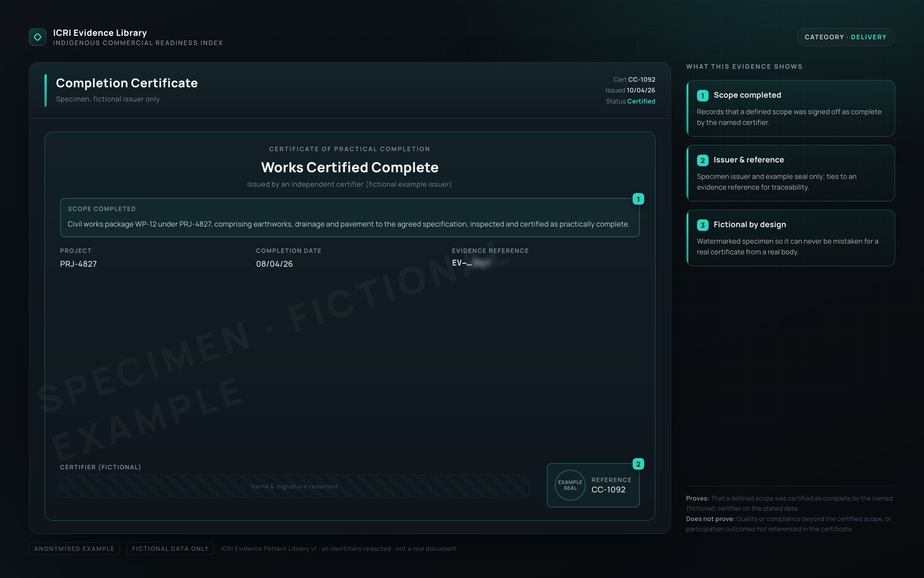924x578 pixels.
Task: Click the Scope Completed description box
Action: tap(350, 218)
